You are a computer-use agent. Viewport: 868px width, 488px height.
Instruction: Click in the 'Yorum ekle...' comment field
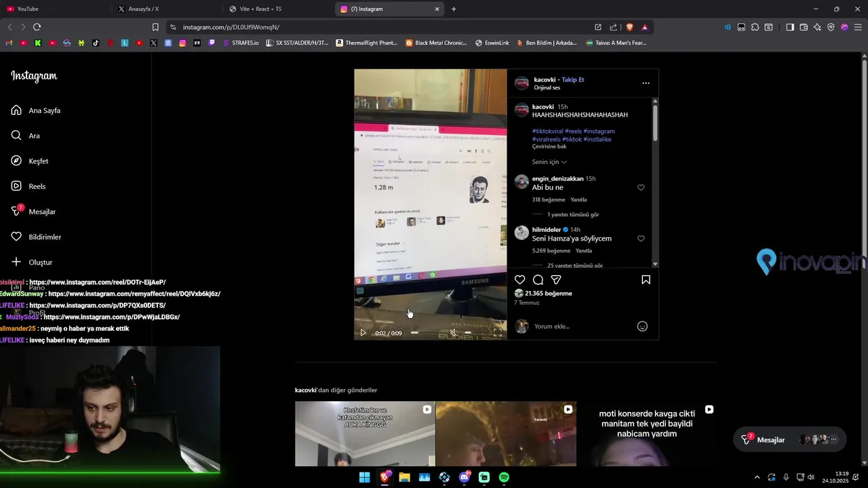583,327
